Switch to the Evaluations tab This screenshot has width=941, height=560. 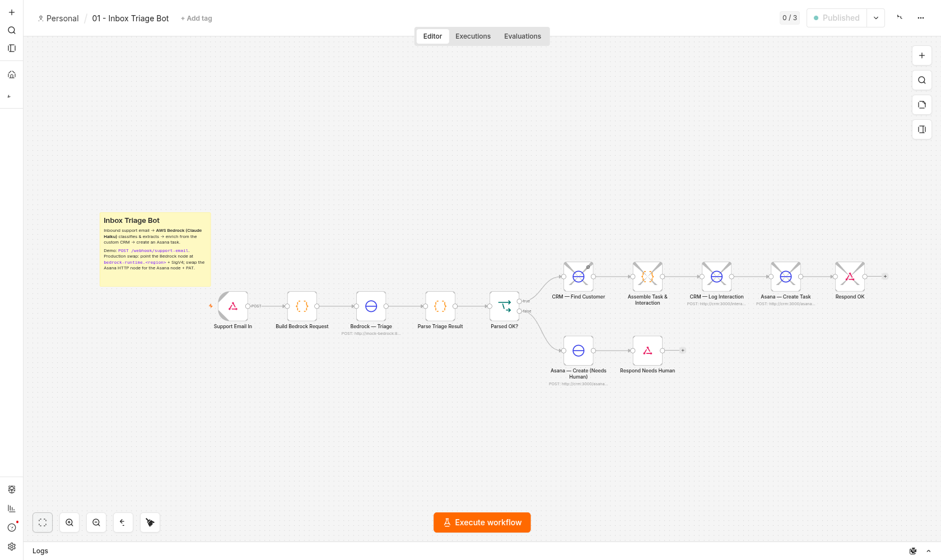click(x=523, y=36)
